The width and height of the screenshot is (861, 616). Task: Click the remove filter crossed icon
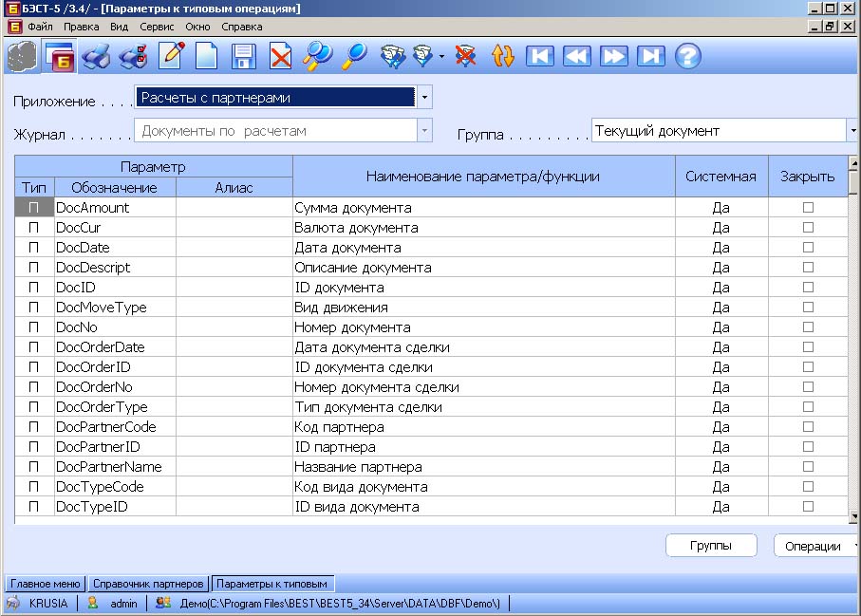click(465, 56)
